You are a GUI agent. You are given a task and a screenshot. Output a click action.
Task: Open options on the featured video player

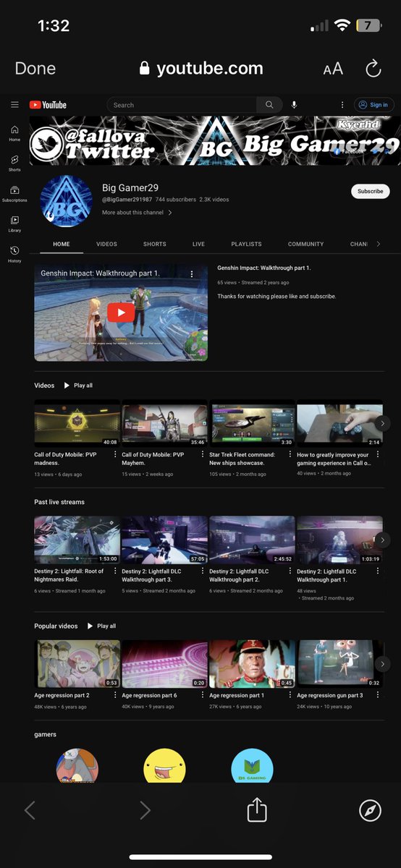click(x=192, y=274)
